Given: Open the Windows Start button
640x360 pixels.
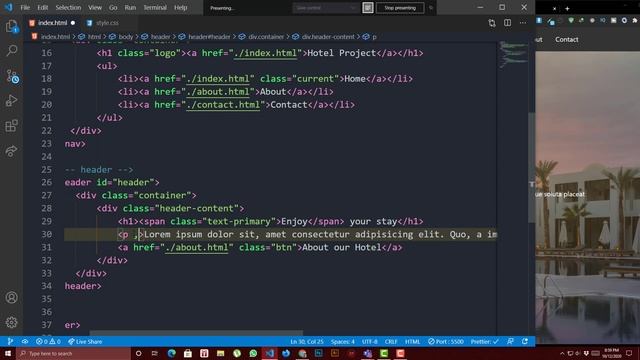Looking at the screenshot, I should click(8, 353).
